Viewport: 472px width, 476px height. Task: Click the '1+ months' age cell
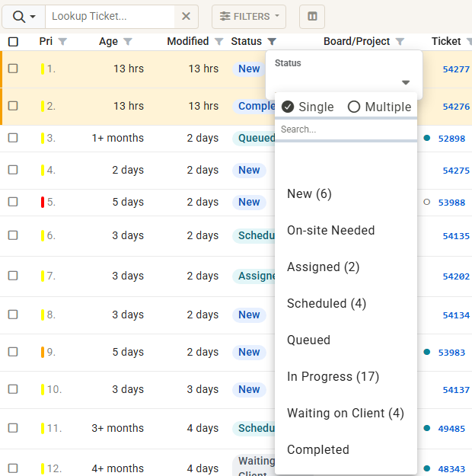[x=118, y=138]
